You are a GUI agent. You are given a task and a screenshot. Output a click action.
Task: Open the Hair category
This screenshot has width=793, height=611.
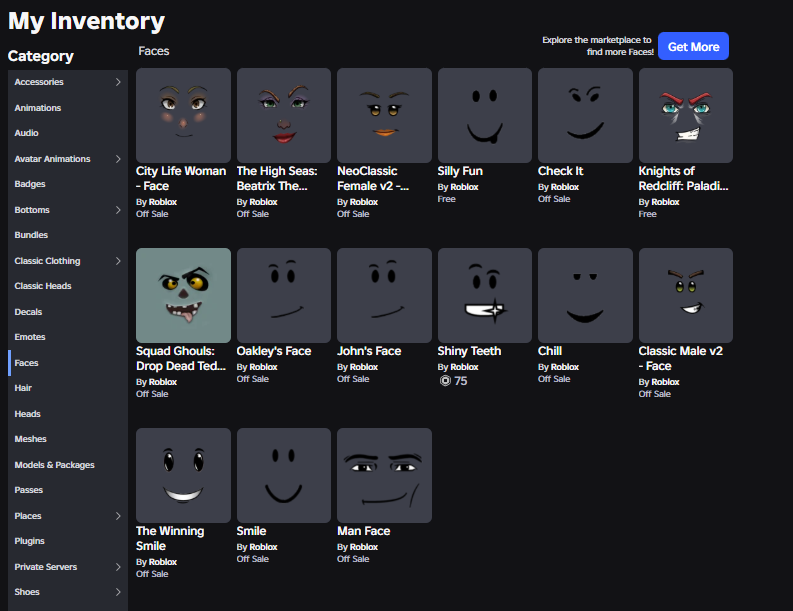68,388
